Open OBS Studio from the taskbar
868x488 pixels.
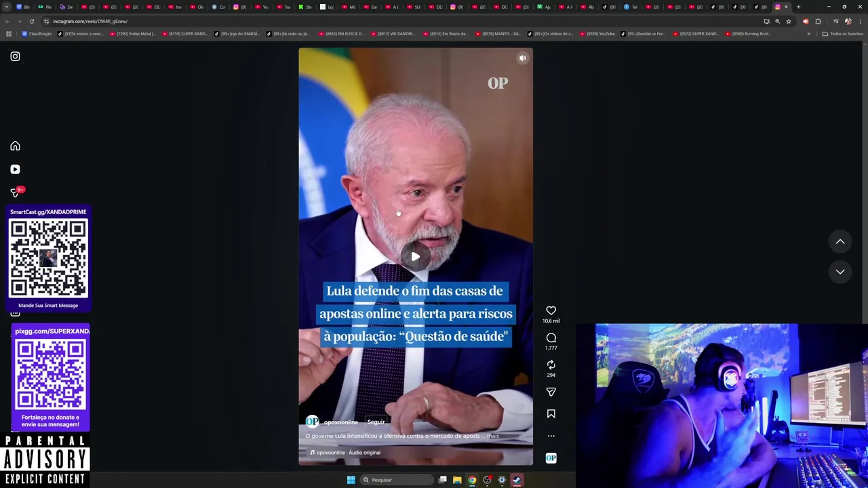[x=487, y=480]
